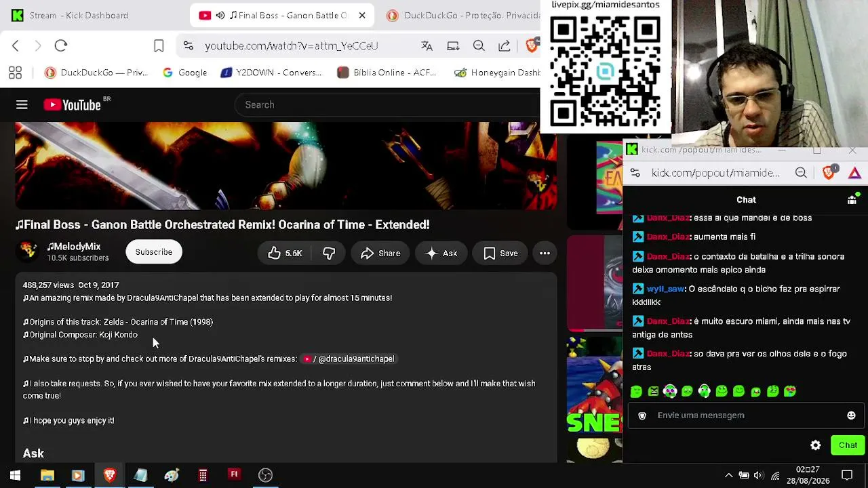Open the bookmarks grid icon in bookmarks bar
The height and width of the screenshot is (488, 868).
tap(15, 73)
